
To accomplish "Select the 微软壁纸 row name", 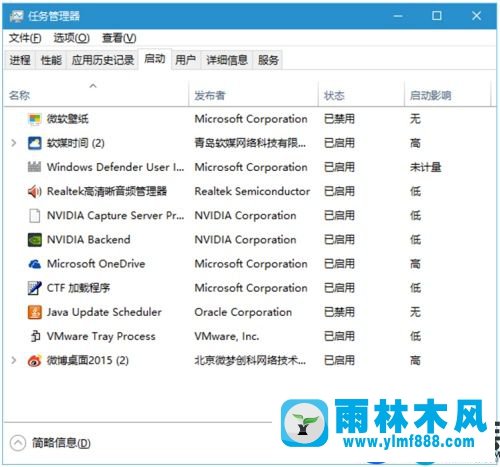I will coord(68,119).
